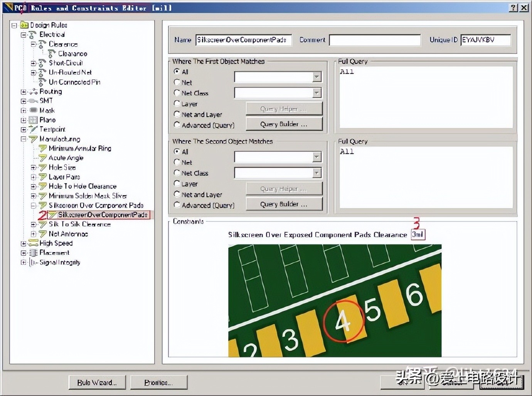Image resolution: width=532 pixels, height=396 pixels.
Task: Open the first object Net dropdown
Action: tap(317, 77)
